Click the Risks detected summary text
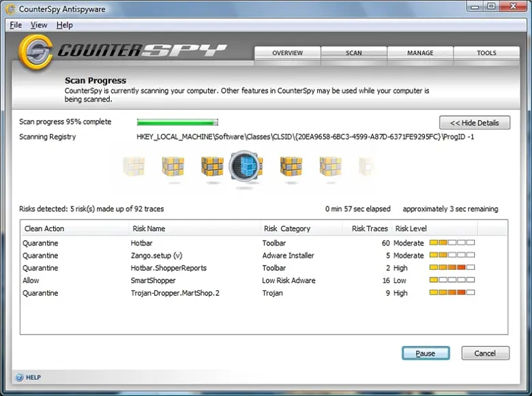This screenshot has height=396, width=532. (x=91, y=209)
